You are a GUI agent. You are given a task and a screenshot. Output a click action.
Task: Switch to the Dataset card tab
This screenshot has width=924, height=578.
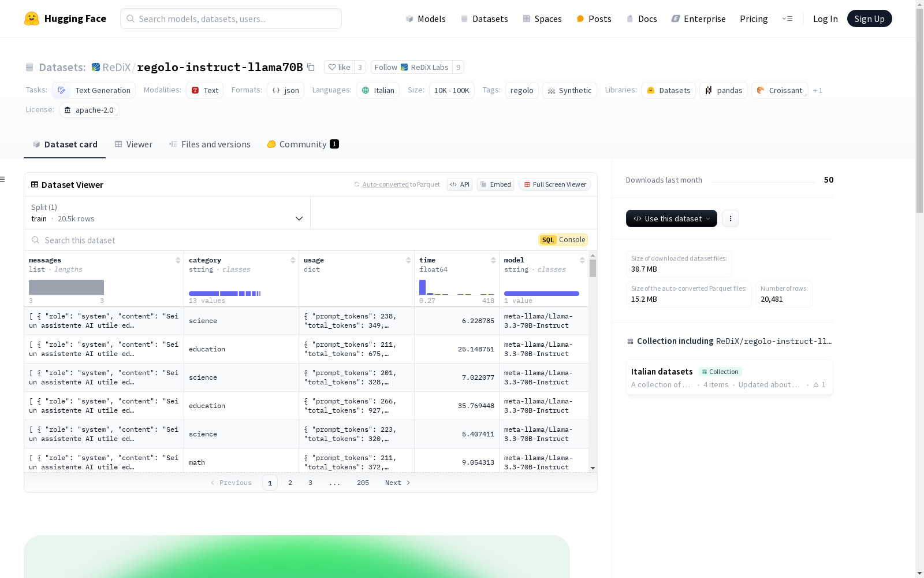[65, 144]
